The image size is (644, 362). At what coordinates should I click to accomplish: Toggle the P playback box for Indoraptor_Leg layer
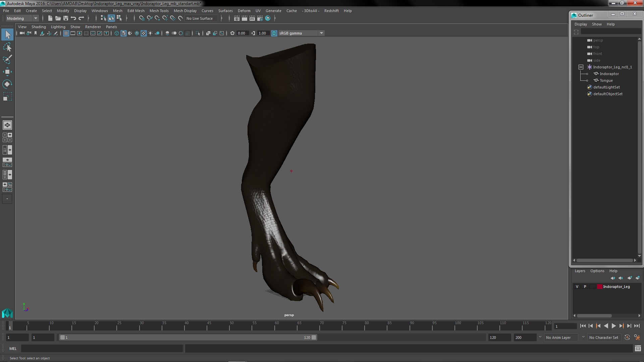585,287
